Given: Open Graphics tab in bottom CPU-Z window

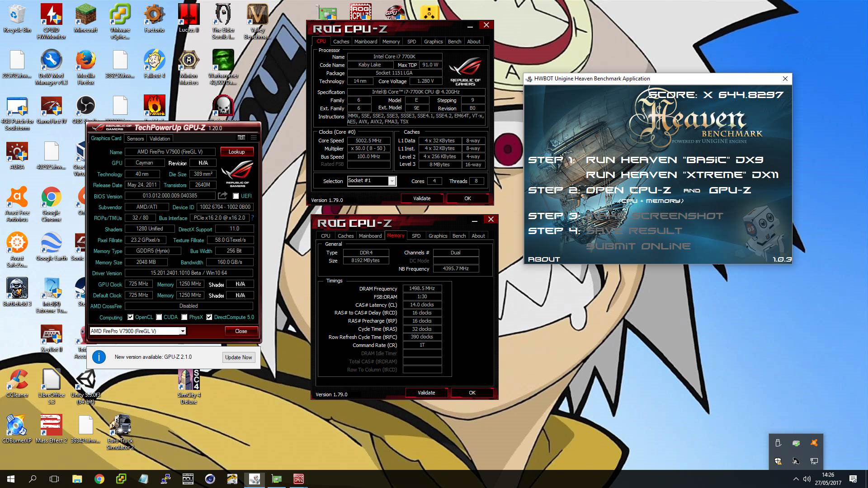Looking at the screenshot, I should [x=438, y=236].
